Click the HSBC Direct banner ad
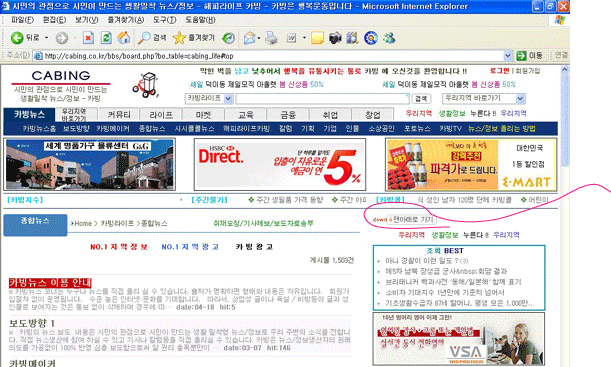The width and height of the screenshot is (611, 367). (280, 164)
